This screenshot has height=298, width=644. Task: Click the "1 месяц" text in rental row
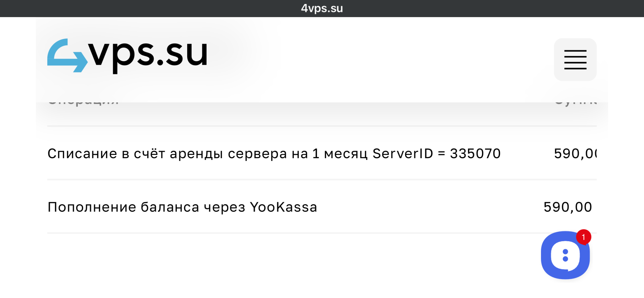point(340,154)
